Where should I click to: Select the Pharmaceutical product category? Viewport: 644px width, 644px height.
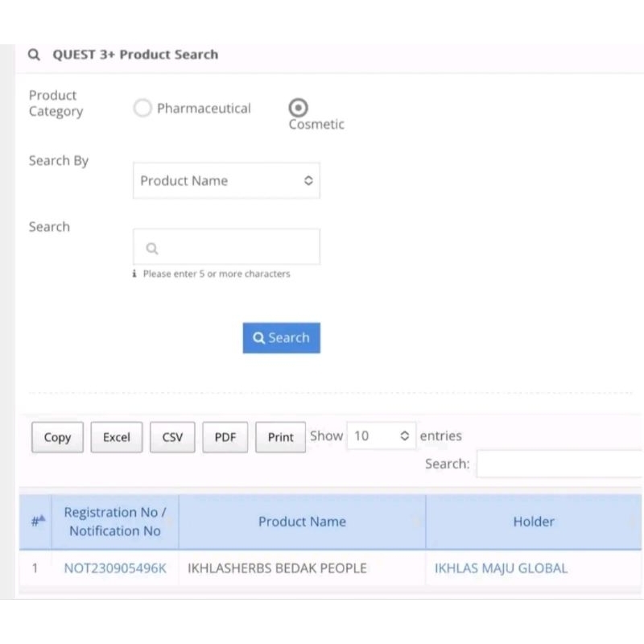142,109
